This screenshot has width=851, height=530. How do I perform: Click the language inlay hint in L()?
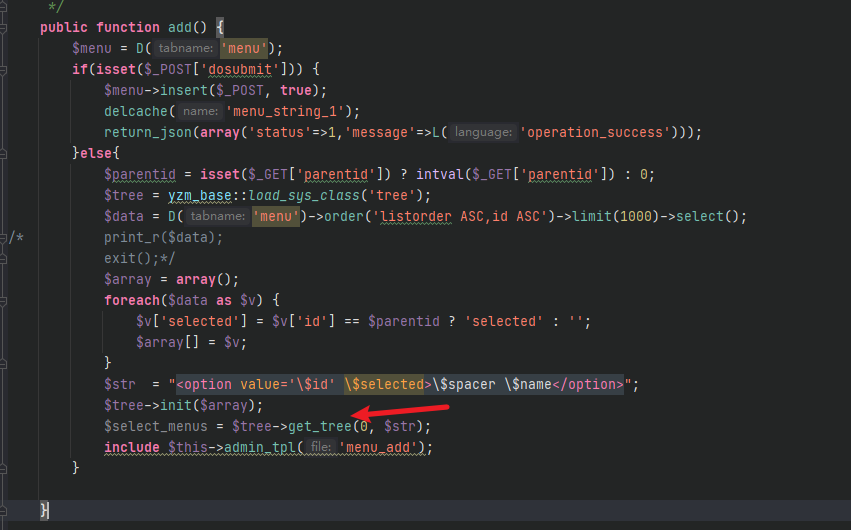[484, 132]
